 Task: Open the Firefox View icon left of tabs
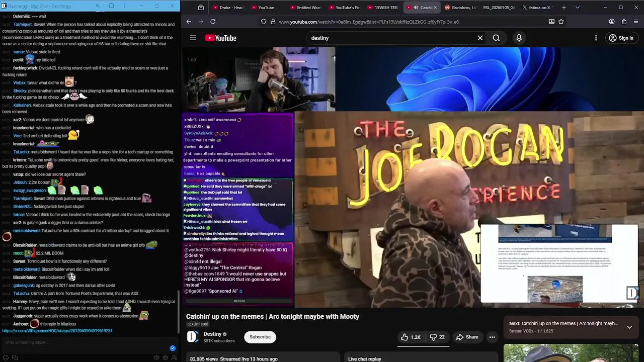pos(201,8)
